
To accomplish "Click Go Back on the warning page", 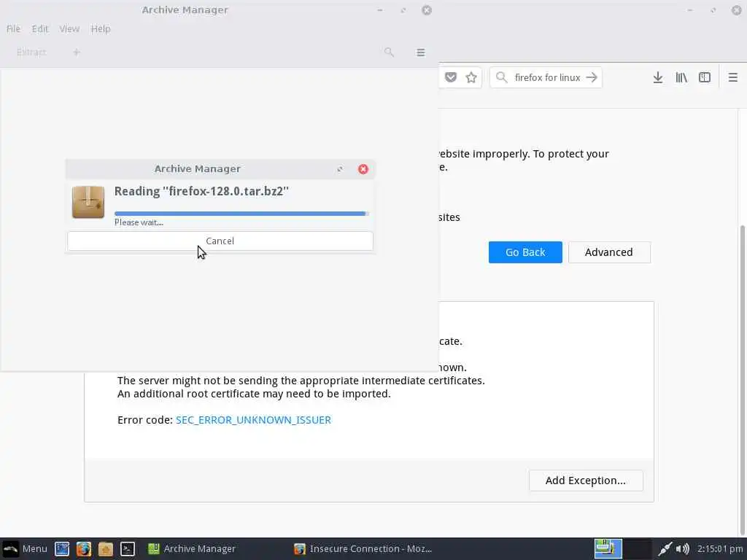I will pos(525,252).
